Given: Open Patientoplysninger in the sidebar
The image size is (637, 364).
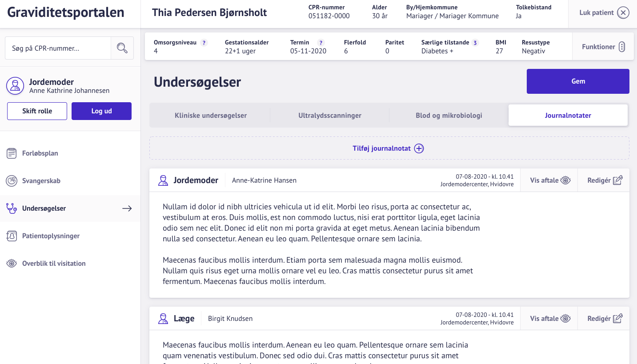Looking at the screenshot, I should click(x=51, y=236).
